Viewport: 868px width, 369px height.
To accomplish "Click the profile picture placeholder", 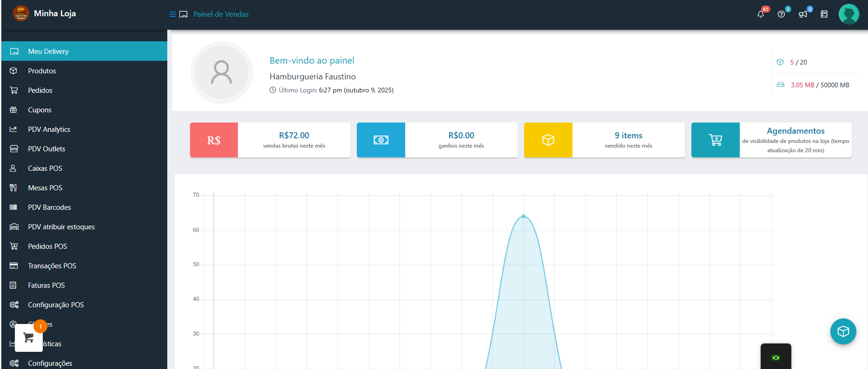I will coord(222,72).
